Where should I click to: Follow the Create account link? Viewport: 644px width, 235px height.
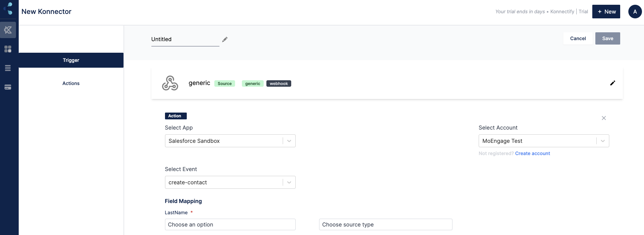[x=532, y=153]
